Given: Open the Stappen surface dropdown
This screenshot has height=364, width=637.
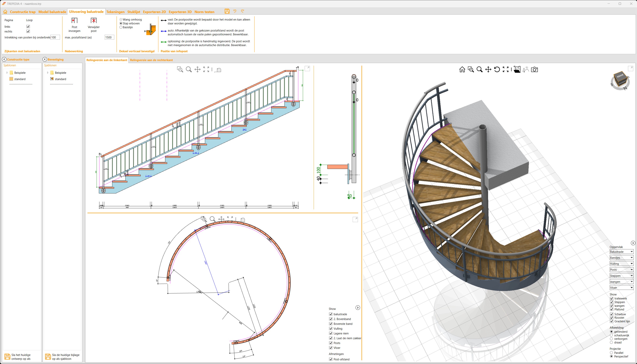Looking at the screenshot, I should point(621,275).
